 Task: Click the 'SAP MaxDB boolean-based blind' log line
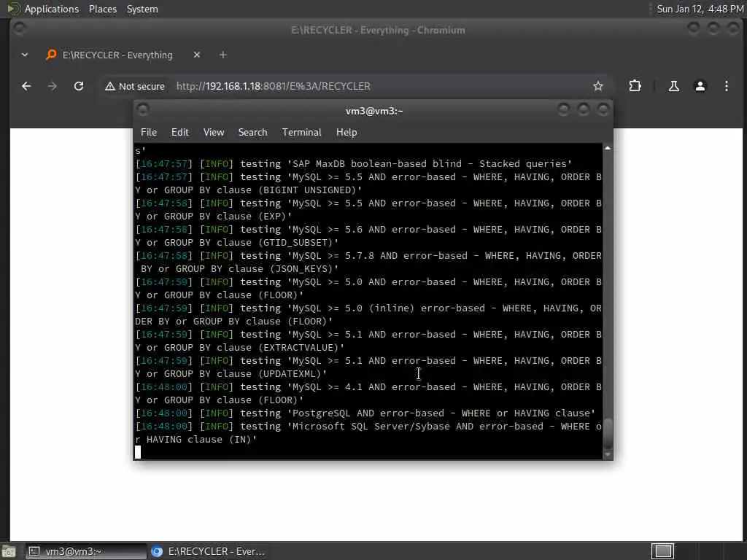354,164
